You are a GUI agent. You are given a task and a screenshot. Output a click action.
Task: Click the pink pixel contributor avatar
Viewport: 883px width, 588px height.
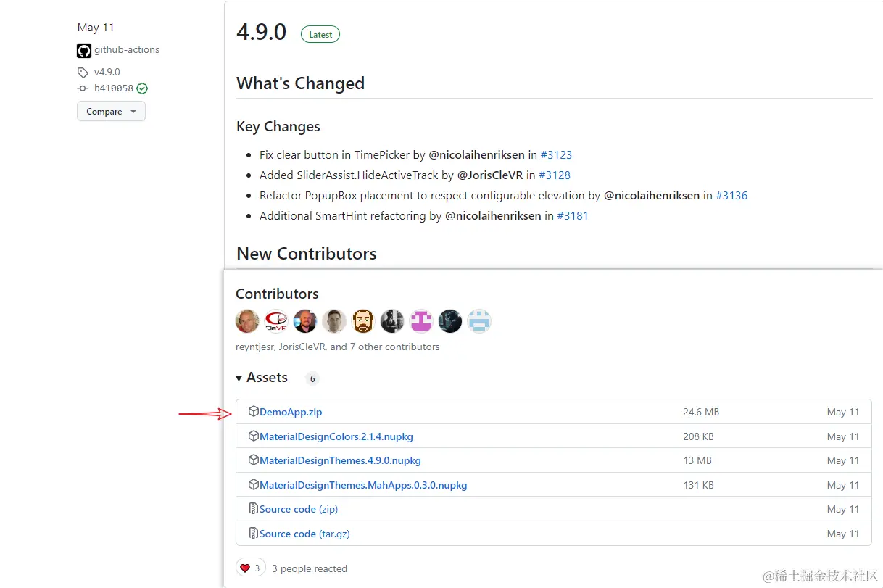coord(421,321)
